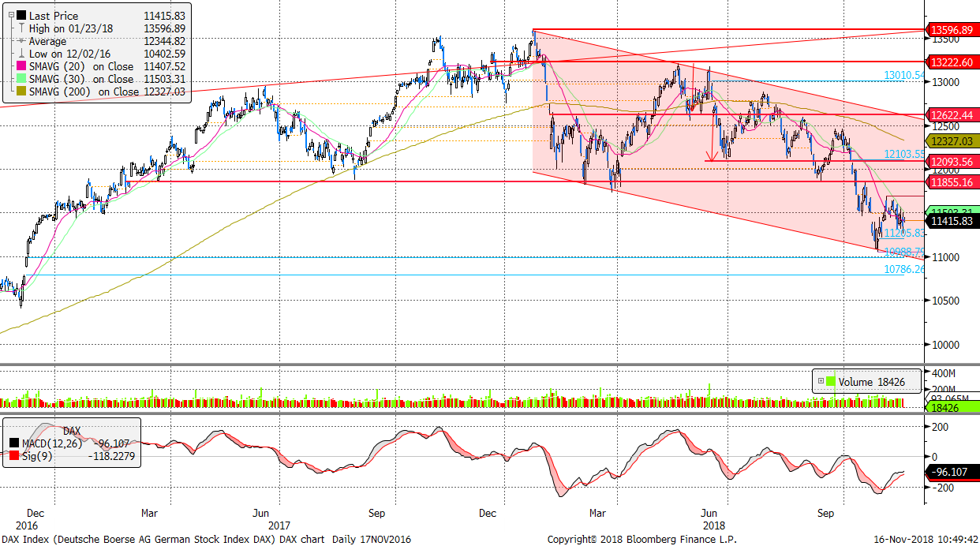Image resolution: width=980 pixels, height=546 pixels.
Task: Click the red 13596.89 price tag
Action: point(952,31)
